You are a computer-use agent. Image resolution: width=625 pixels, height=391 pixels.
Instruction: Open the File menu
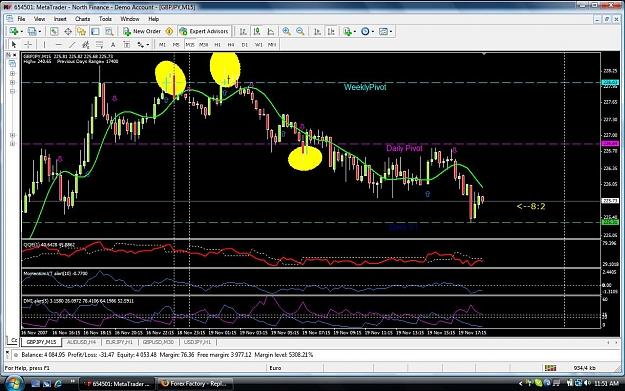[21, 19]
